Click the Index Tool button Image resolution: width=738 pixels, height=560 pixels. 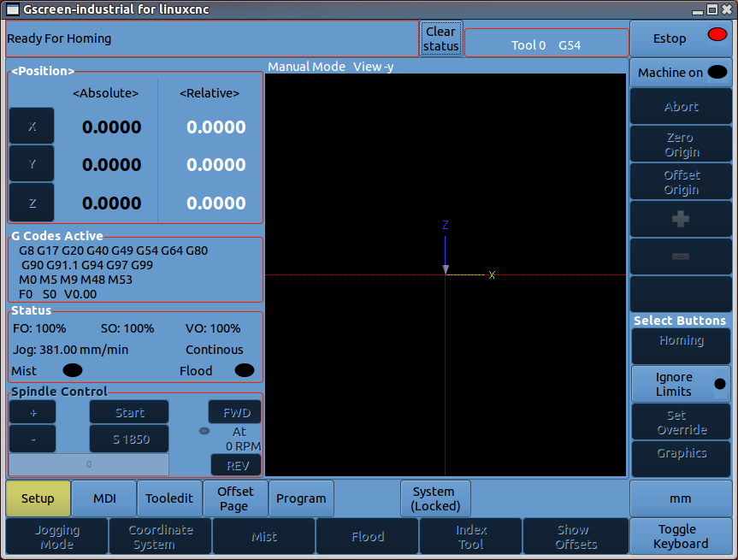click(470, 536)
